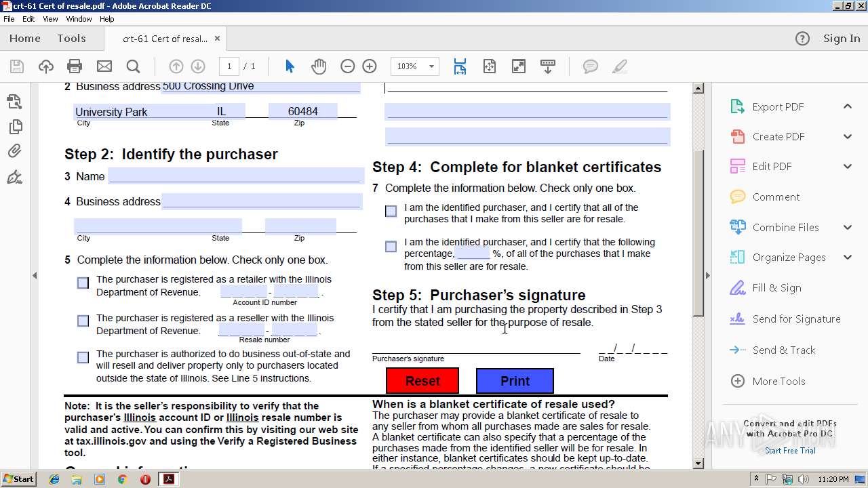Click the fit width scrolling icon
Viewport: 868px width, 488px height.
(x=460, y=66)
